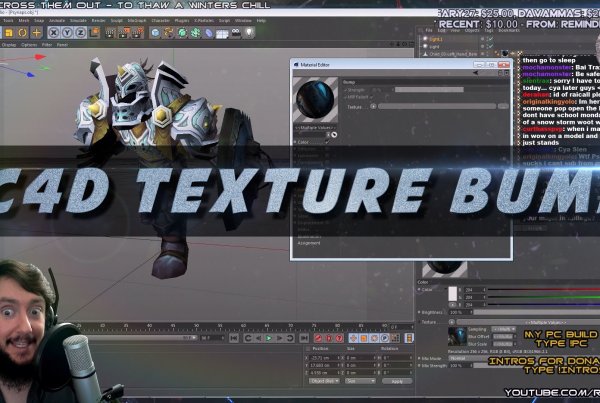The height and width of the screenshot is (403, 600).
Task: Jump to end of timeline
Action: point(304,338)
